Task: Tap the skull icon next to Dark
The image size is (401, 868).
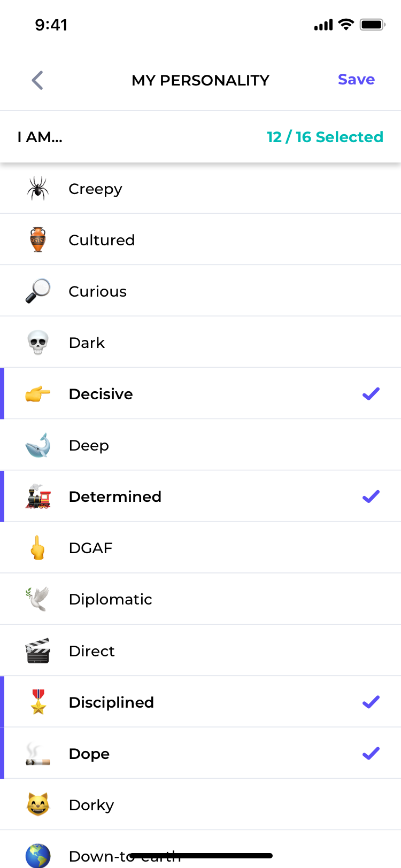Action: tap(38, 343)
